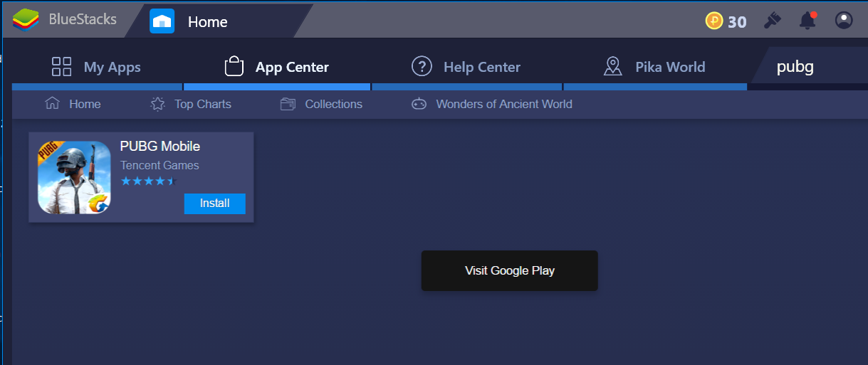The image size is (868, 365).
Task: Open Wonders of Ancient World section
Action: tap(492, 104)
